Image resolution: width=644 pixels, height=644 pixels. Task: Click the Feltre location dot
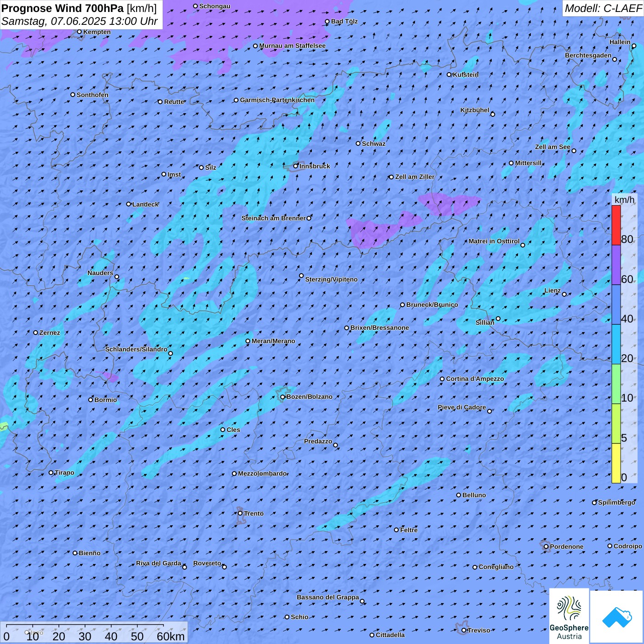click(397, 530)
